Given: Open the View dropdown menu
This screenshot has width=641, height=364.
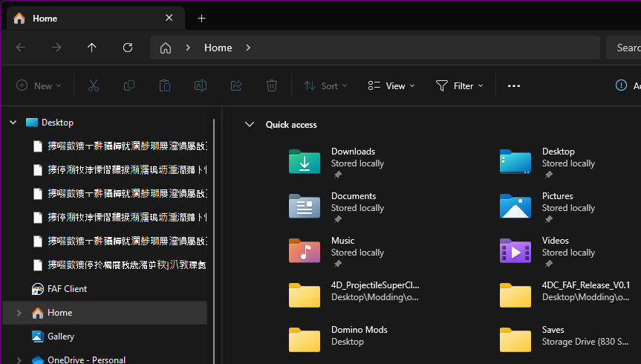Looking at the screenshot, I should coord(391,85).
